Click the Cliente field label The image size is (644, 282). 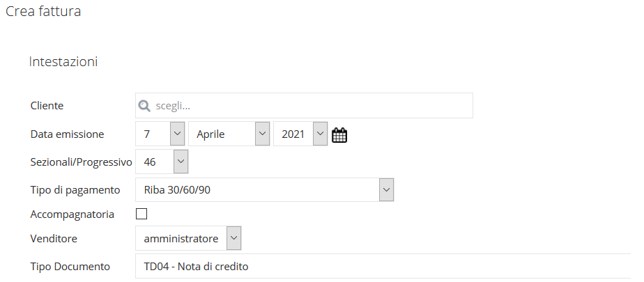click(47, 106)
